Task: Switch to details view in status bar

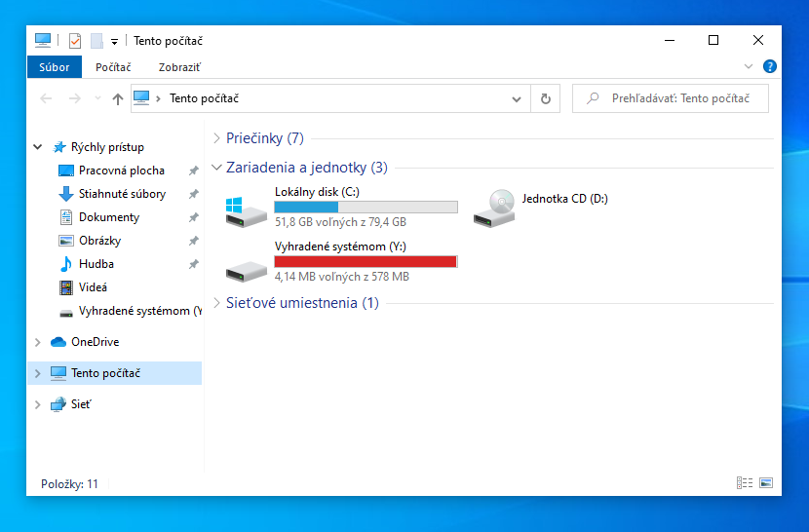Action: 745,483
